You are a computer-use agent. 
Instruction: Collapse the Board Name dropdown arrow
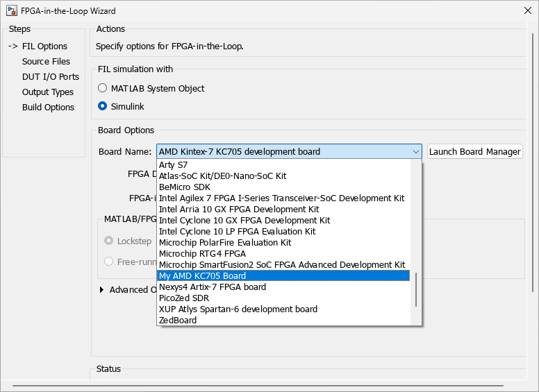415,152
